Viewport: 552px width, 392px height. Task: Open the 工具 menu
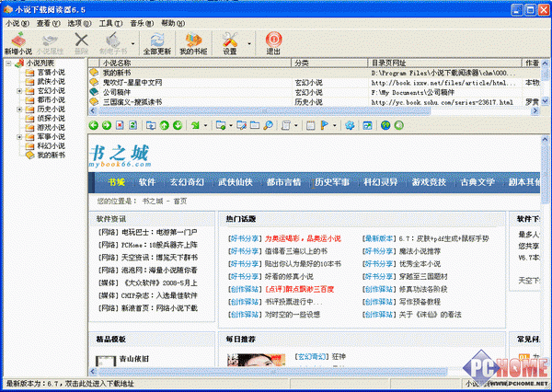click(110, 23)
